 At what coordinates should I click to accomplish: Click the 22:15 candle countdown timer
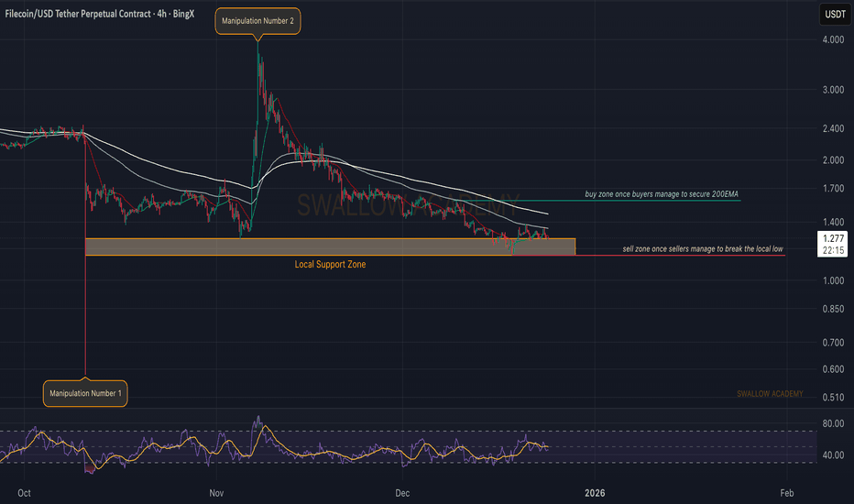click(x=834, y=250)
